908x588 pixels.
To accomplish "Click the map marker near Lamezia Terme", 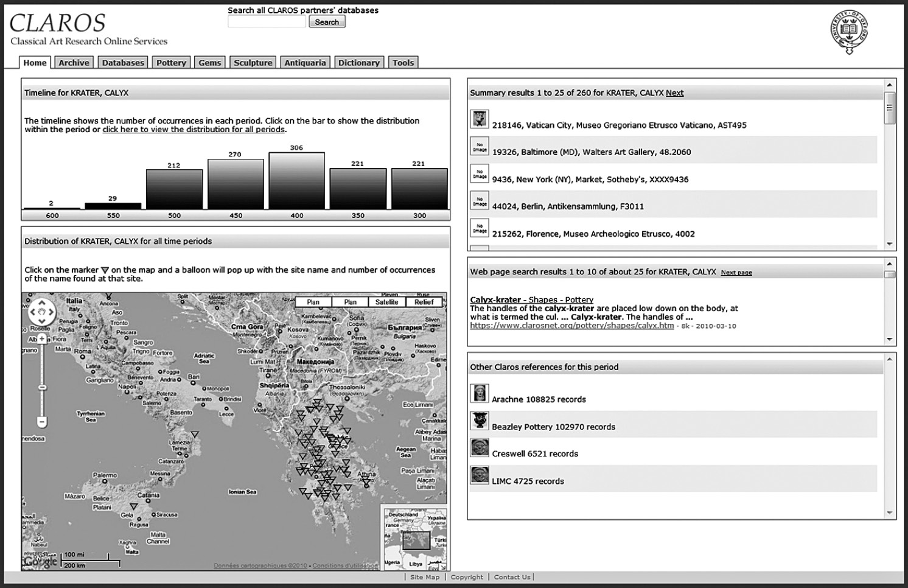I will (x=194, y=434).
